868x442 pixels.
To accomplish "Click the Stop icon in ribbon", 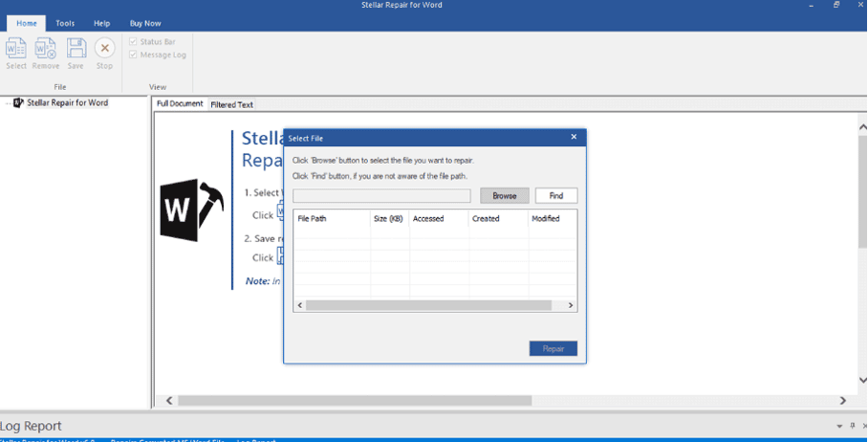I will (104, 48).
